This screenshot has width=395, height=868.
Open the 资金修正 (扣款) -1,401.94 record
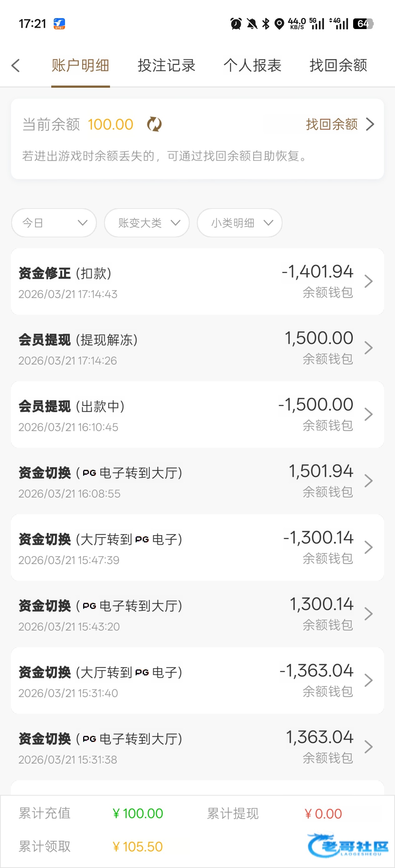(x=197, y=282)
